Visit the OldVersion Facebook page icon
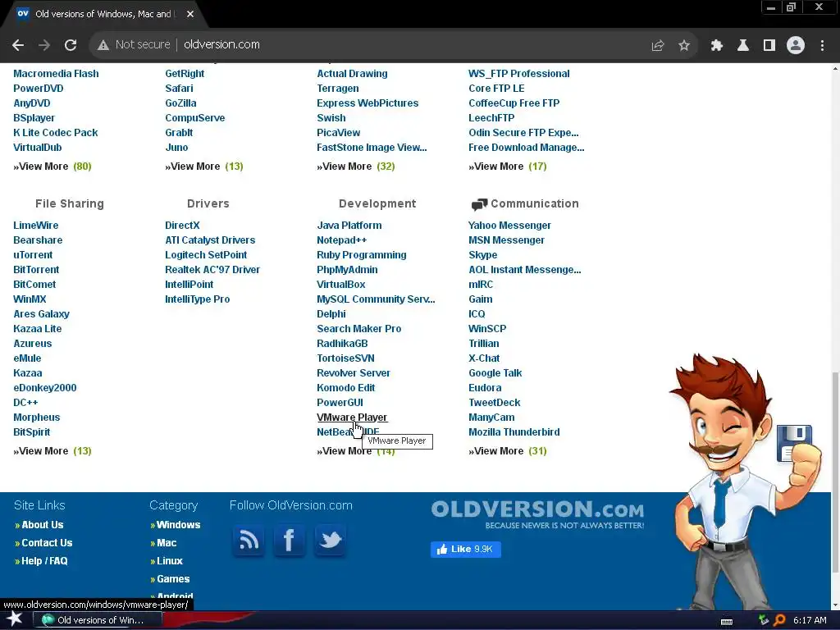 point(290,540)
